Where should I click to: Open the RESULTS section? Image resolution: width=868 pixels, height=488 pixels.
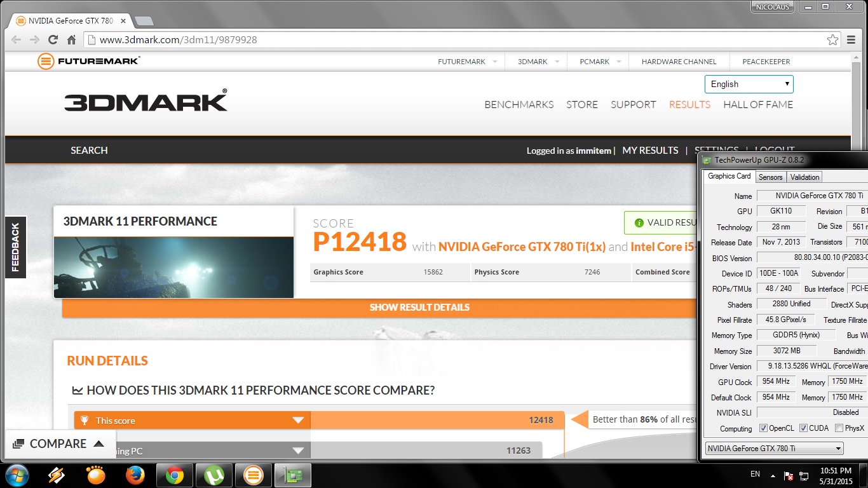point(689,105)
